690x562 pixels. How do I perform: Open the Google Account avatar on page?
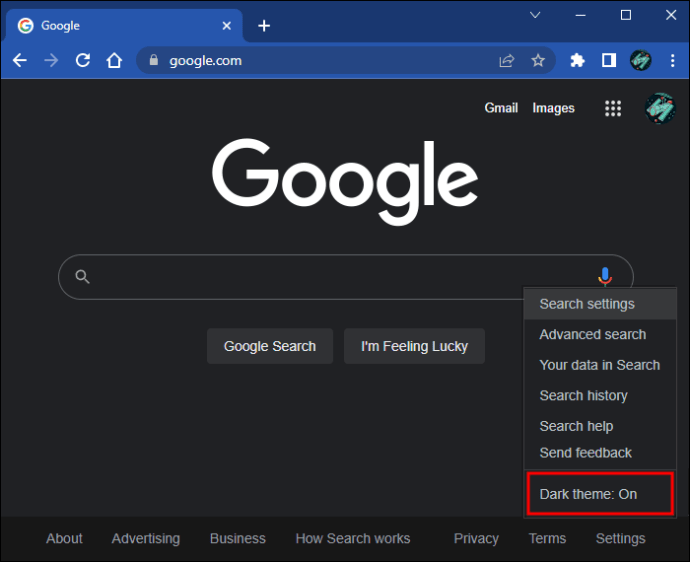click(x=660, y=108)
